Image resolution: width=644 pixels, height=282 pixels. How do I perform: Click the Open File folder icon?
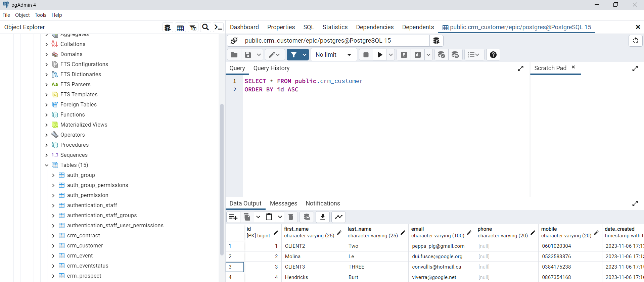pos(234,55)
